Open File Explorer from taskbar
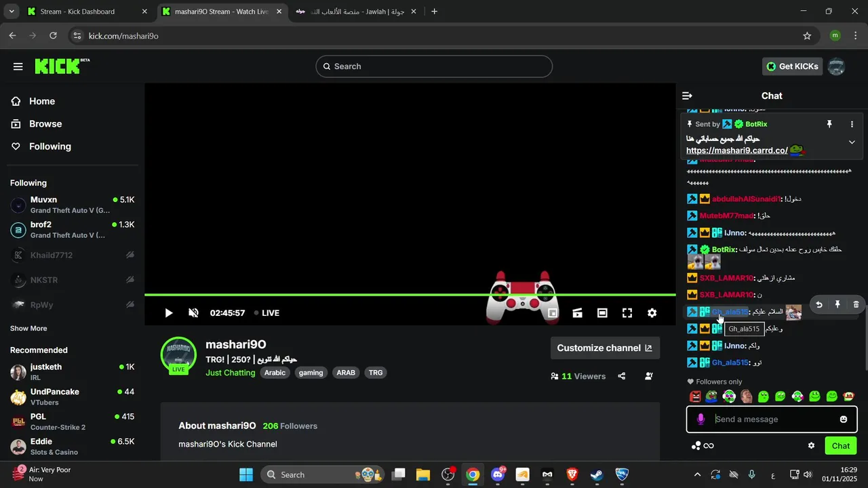The image size is (868, 488). [x=423, y=475]
